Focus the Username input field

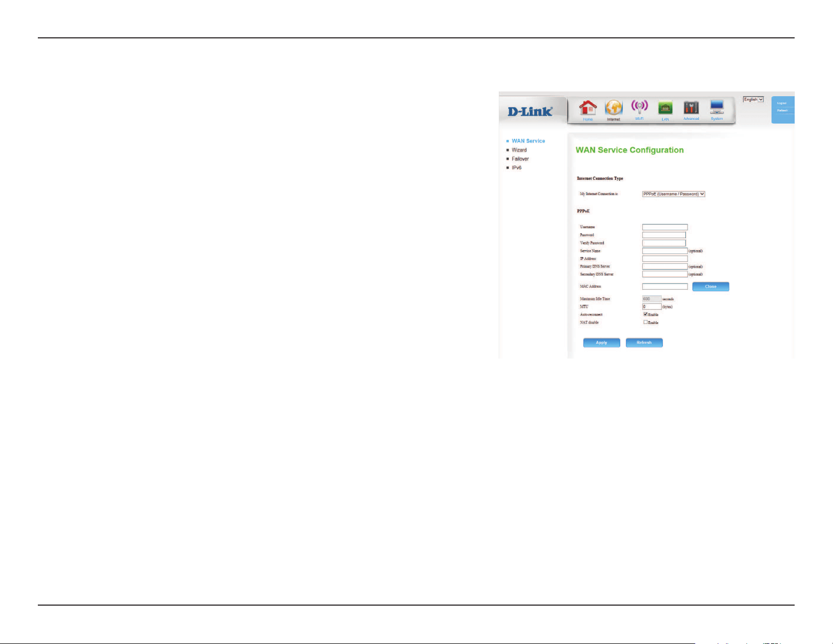(665, 227)
